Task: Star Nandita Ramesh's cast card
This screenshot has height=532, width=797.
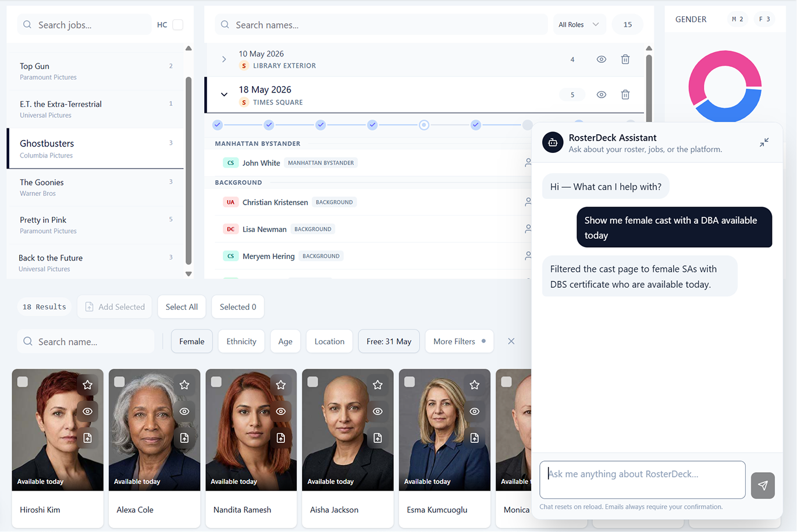Action: pyautogui.click(x=281, y=385)
